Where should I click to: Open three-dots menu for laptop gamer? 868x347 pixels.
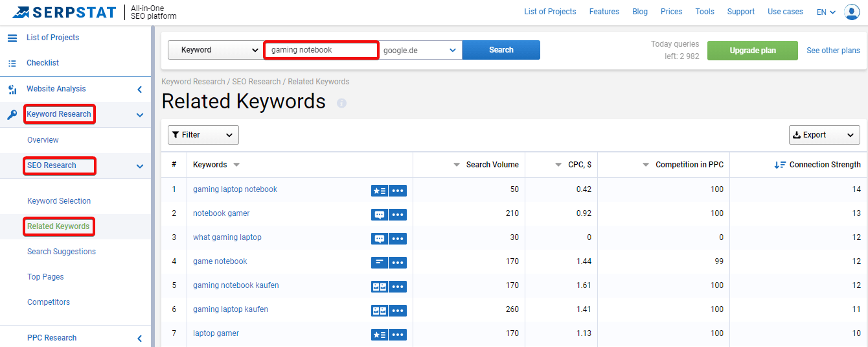pyautogui.click(x=398, y=335)
